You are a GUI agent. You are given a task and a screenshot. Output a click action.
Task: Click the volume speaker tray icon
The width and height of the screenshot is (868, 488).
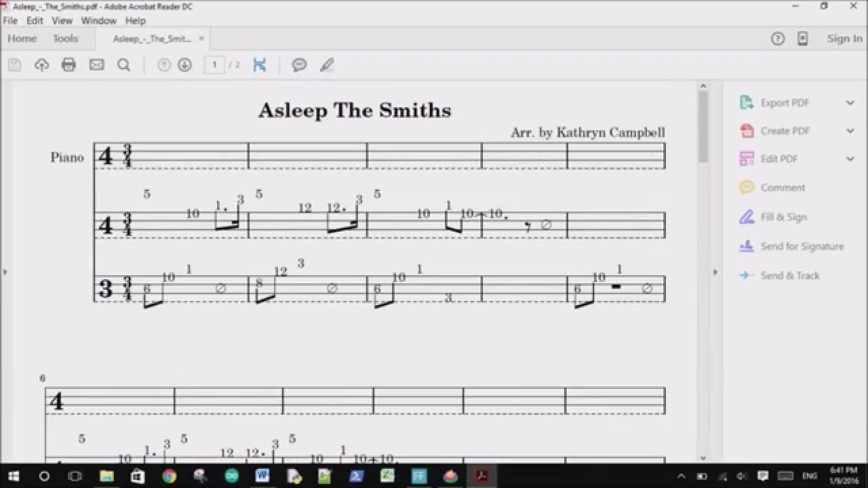click(x=741, y=476)
